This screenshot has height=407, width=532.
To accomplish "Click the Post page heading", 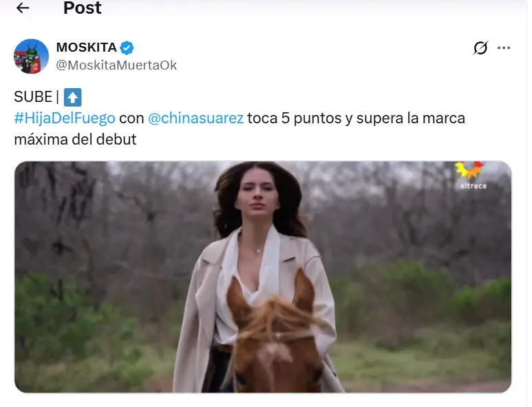I will pos(82,8).
